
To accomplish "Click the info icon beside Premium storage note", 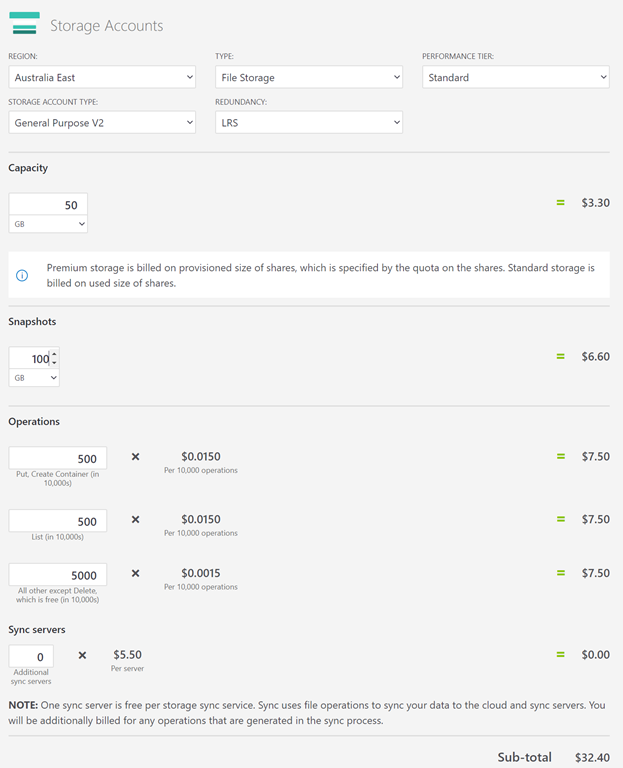I will click(22, 275).
